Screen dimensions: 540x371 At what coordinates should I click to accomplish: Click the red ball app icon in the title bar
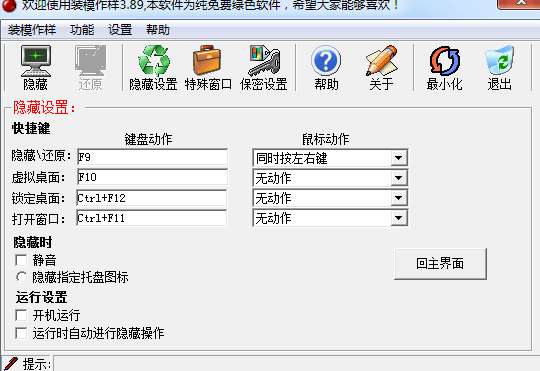pos(9,5)
